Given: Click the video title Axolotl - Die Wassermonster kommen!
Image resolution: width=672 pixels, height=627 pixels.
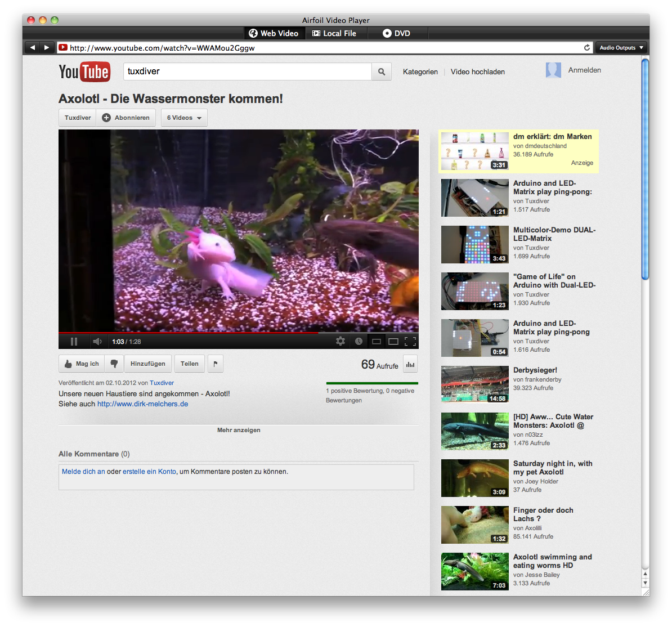Looking at the screenshot, I should click(171, 98).
